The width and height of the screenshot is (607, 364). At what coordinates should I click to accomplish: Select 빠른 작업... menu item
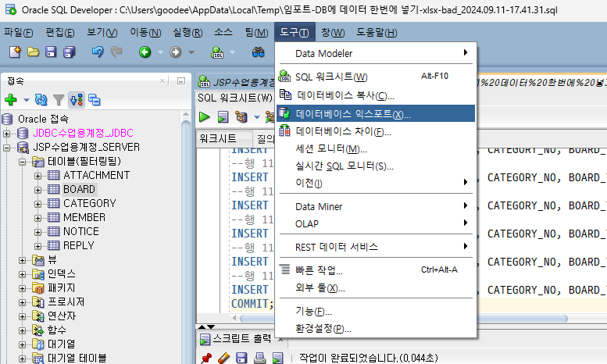[376, 270]
